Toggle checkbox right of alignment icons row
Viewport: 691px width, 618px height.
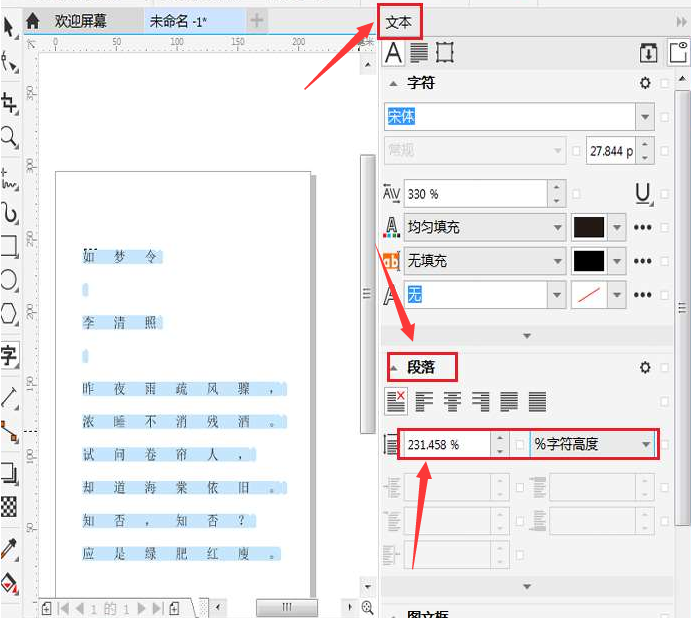point(665,402)
